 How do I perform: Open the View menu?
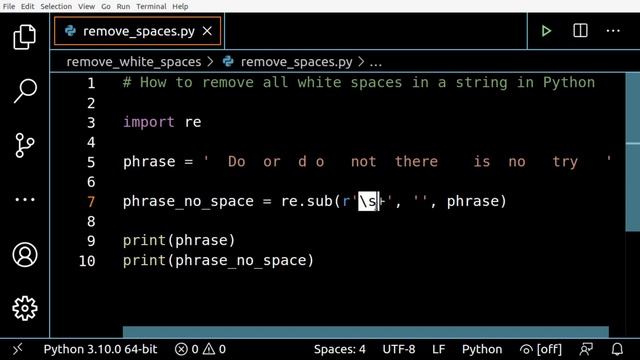tap(87, 7)
